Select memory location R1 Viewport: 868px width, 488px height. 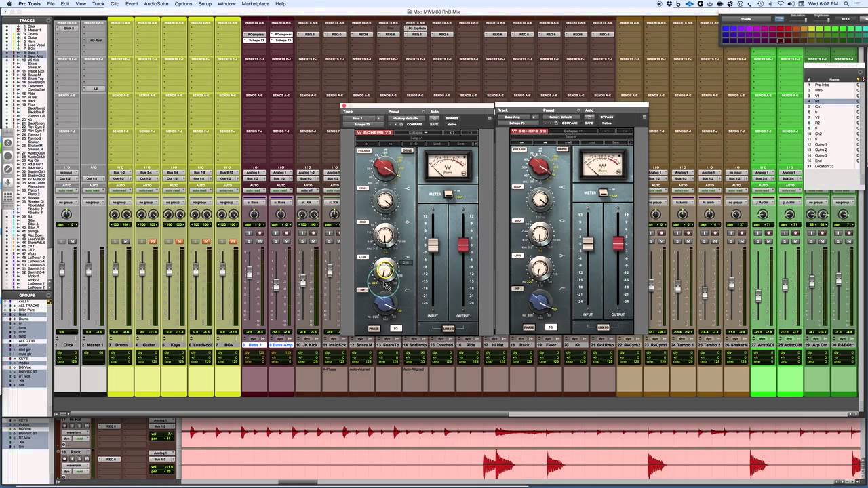833,101
